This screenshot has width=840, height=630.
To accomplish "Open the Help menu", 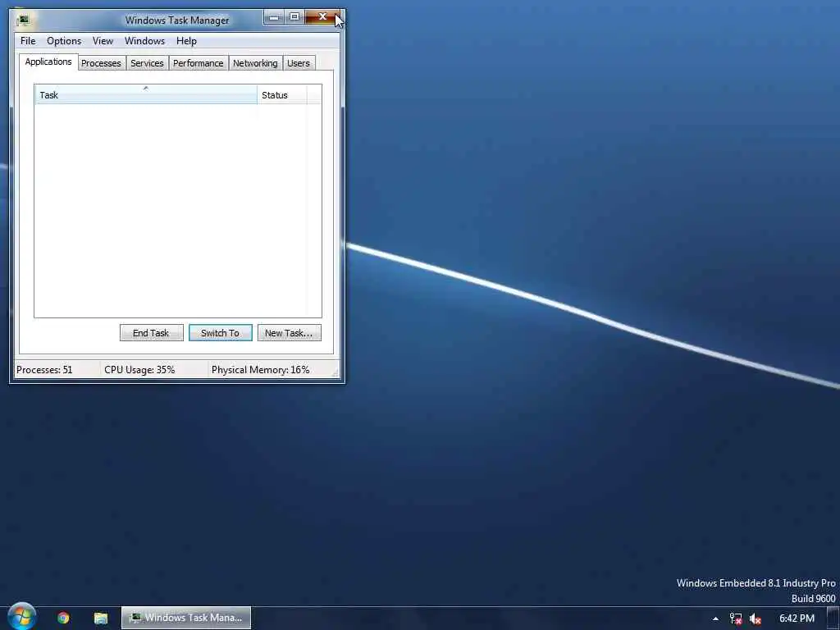I will (186, 41).
